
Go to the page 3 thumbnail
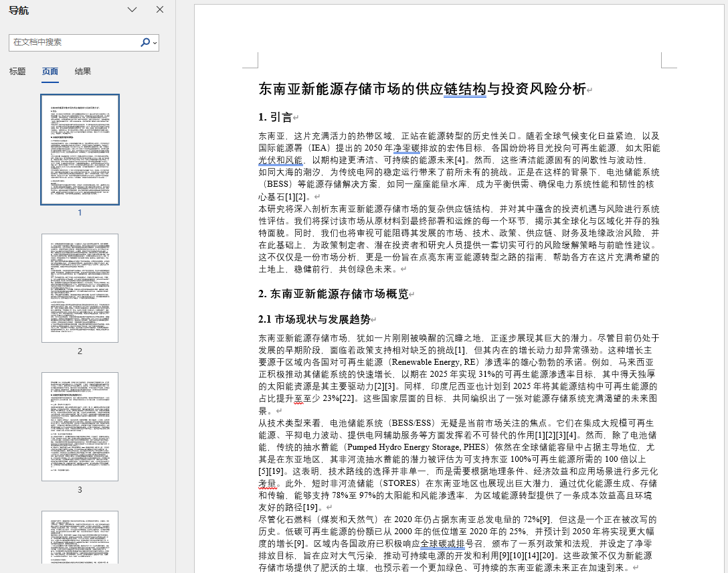click(80, 426)
